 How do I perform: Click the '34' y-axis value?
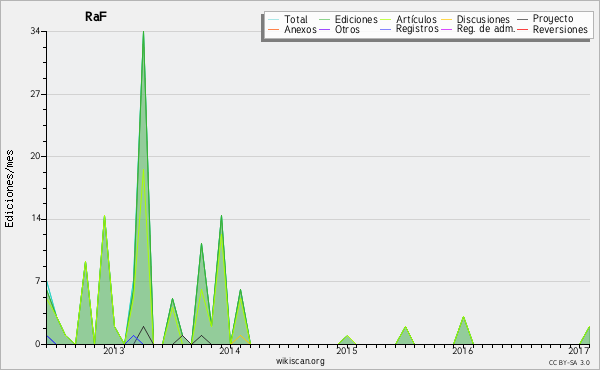point(36,31)
